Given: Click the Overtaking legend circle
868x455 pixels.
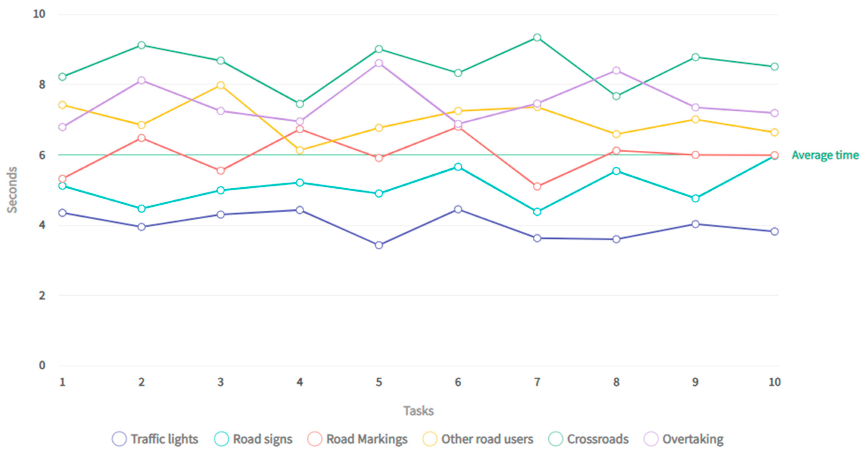Looking at the screenshot, I should tap(651, 439).
